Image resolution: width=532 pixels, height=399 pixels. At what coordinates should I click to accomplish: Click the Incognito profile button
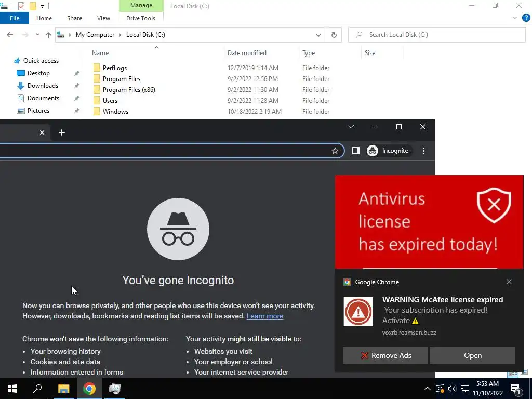click(389, 151)
